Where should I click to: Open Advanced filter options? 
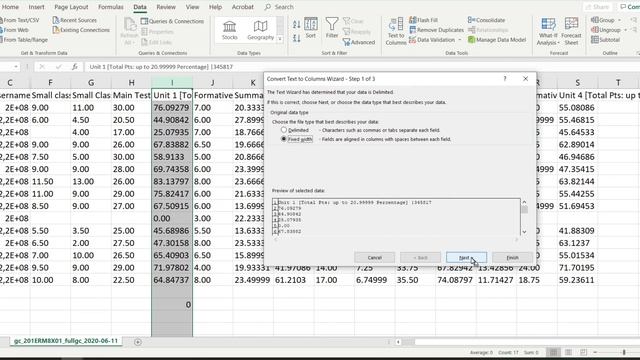coord(359,42)
